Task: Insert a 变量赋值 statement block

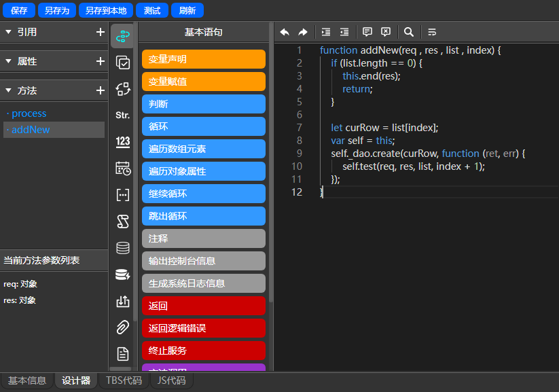Action: 204,82
